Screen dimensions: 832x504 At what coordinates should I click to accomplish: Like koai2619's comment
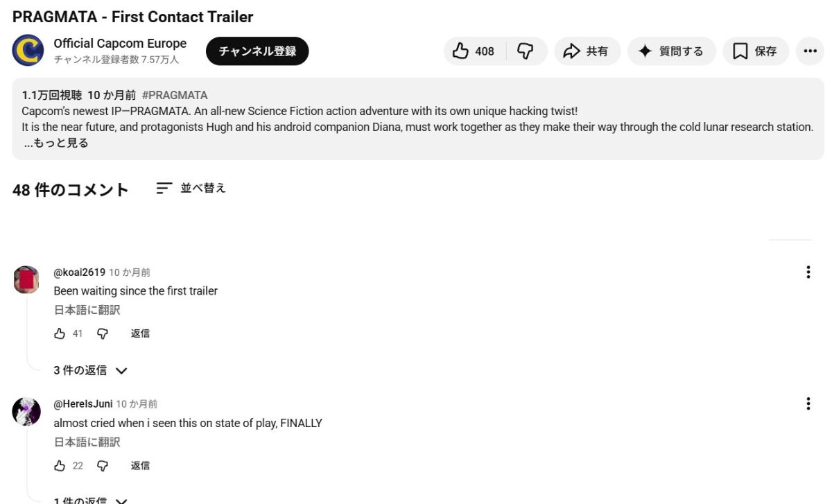[x=60, y=333]
